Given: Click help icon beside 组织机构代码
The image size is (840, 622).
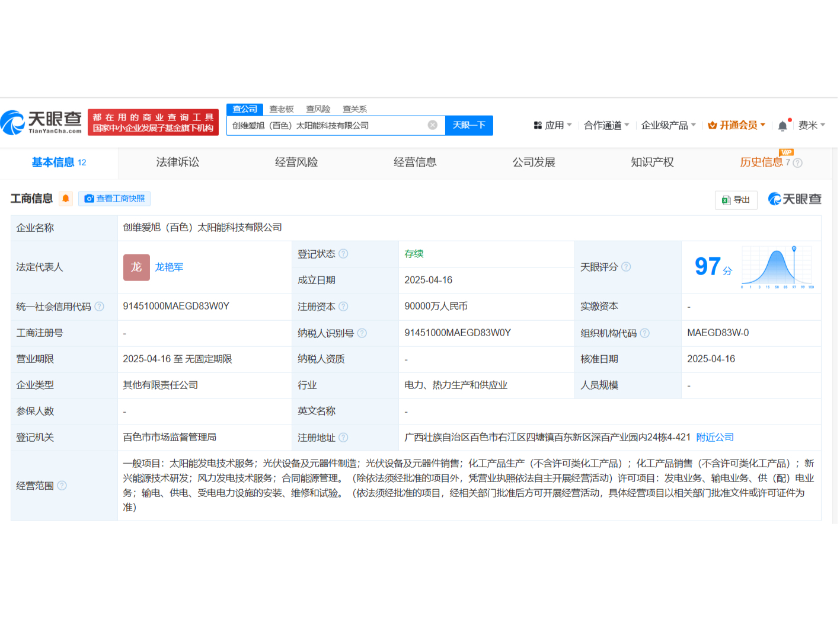Looking at the screenshot, I should pyautogui.click(x=645, y=333).
